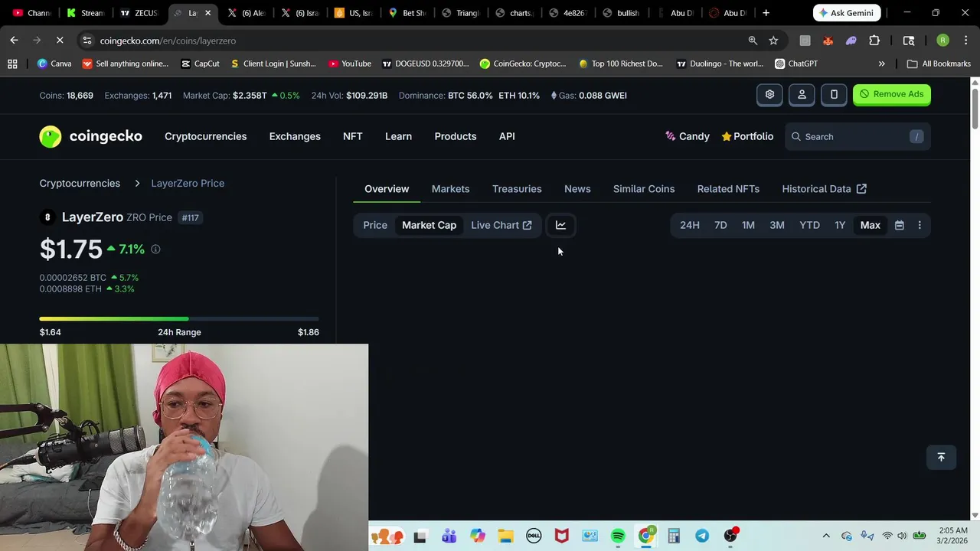Open a new Chrome tab
The height and width of the screenshot is (551, 980).
coord(766,13)
